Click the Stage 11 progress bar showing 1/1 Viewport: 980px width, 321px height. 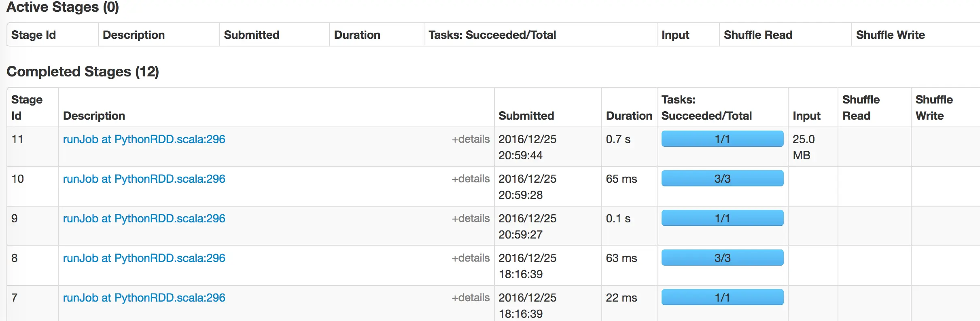point(722,139)
